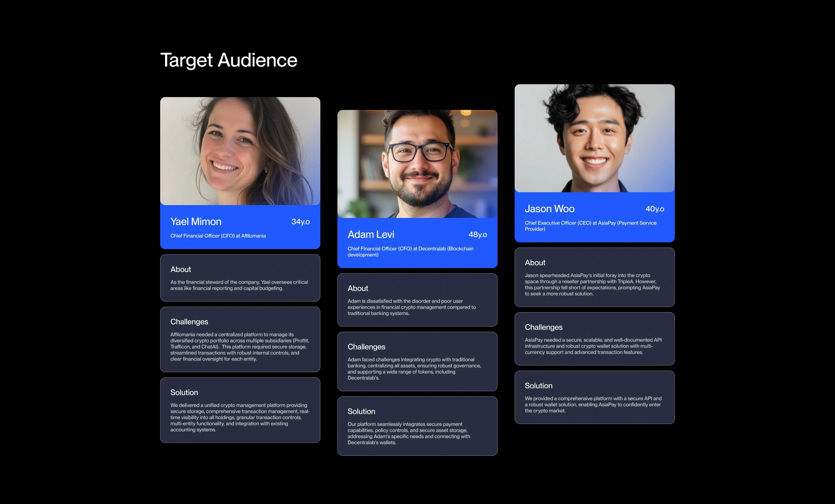Select the Yael Mimon name label

[196, 221]
